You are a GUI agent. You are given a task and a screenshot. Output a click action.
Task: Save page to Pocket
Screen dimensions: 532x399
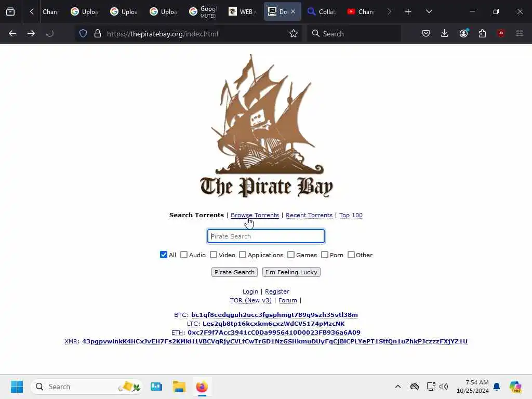(426, 33)
